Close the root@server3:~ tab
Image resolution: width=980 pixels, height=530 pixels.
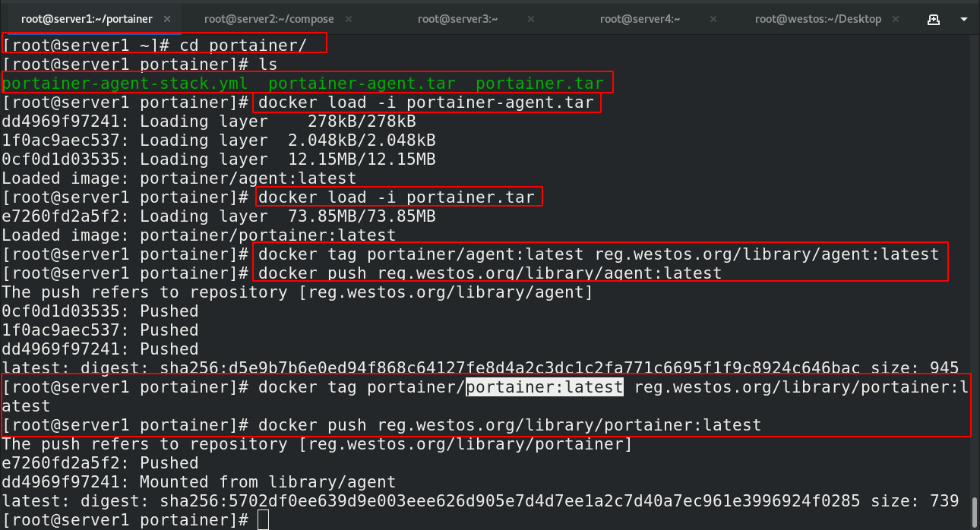[530, 18]
